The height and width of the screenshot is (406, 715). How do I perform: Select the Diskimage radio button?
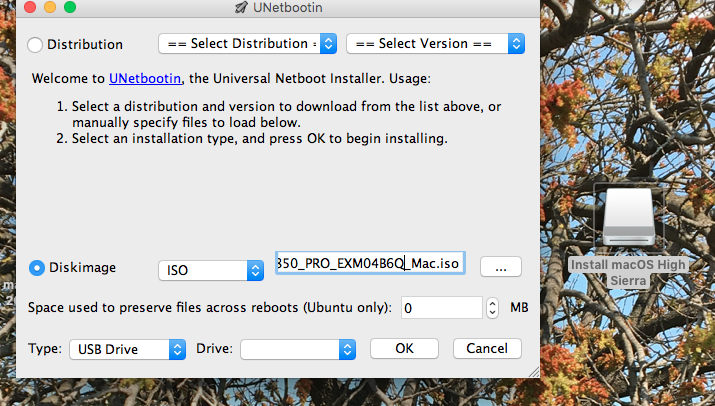(x=36, y=268)
